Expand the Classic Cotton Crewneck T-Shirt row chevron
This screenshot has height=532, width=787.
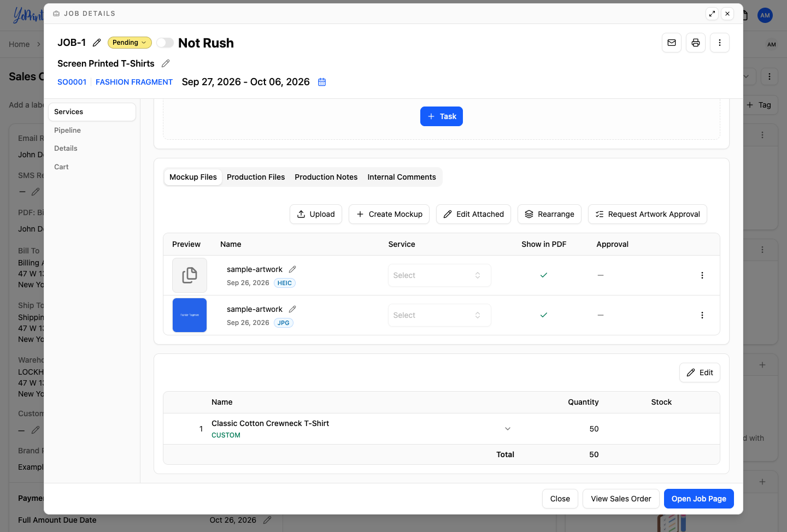(x=508, y=429)
